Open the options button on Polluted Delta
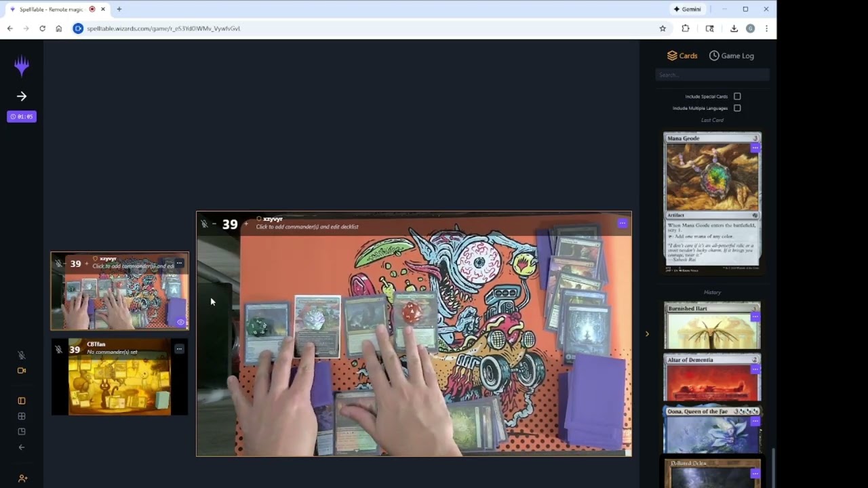The width and height of the screenshot is (868, 488). click(x=755, y=473)
